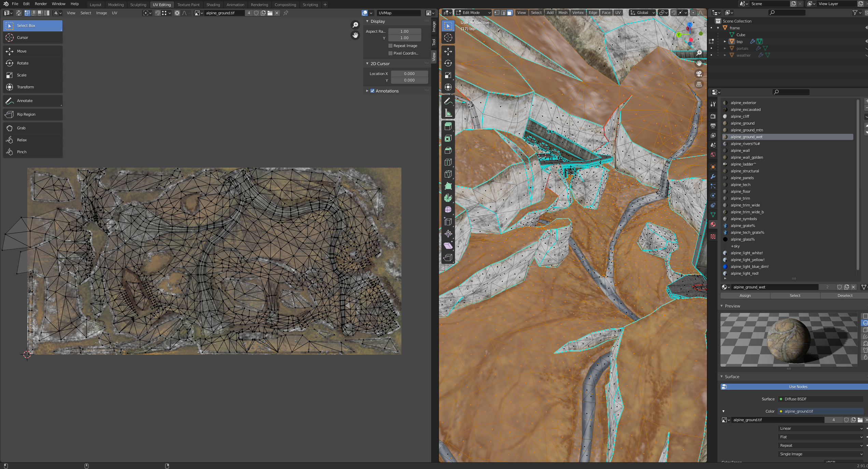868x469 pixels.
Task: Select the Rip Region tool
Action: (26, 114)
